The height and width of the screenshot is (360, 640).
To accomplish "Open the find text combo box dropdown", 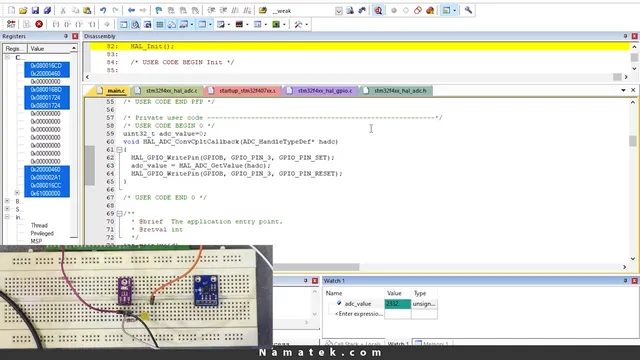I will [x=339, y=11].
